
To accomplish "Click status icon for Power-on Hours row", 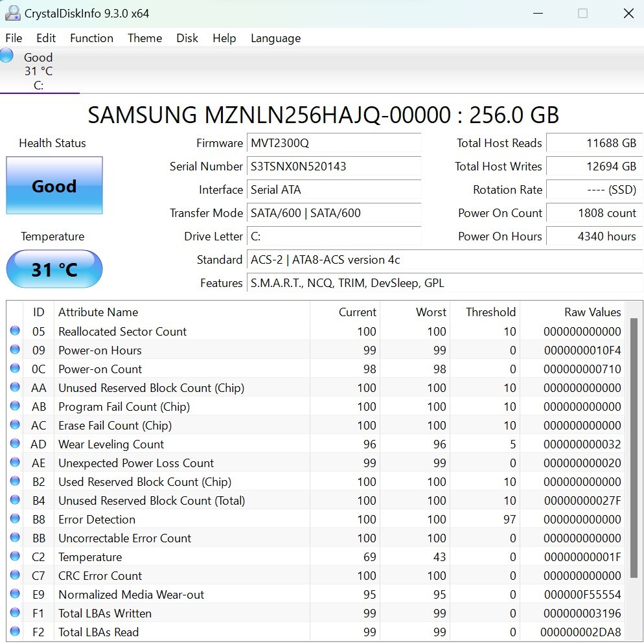I will (15, 350).
